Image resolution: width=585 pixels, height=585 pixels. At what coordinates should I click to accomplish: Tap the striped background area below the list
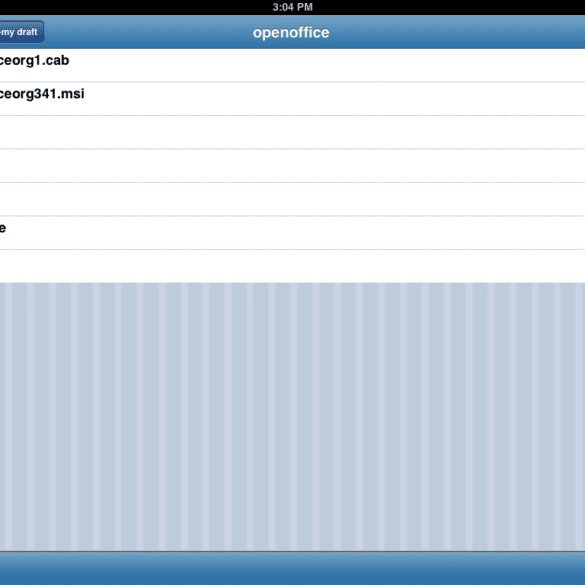(292, 417)
